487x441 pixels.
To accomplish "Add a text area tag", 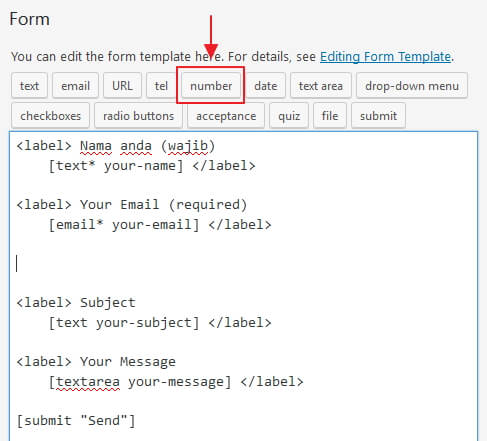I will pos(321,86).
